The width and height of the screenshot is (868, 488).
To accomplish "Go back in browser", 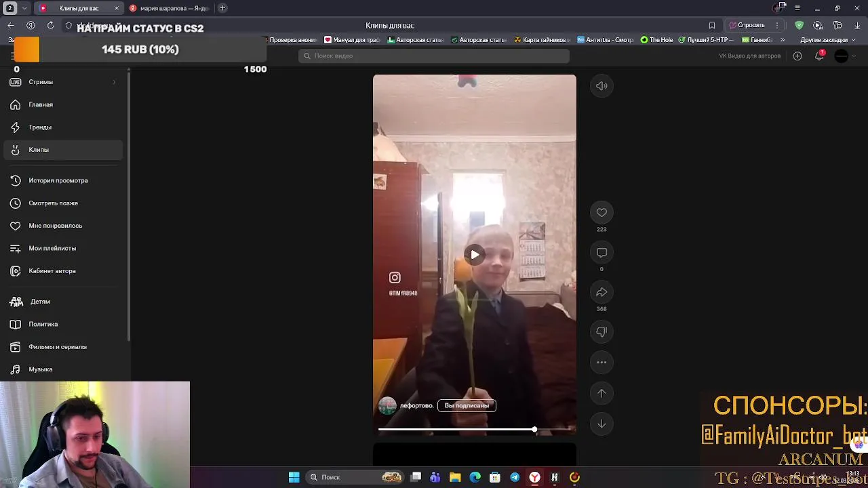I will point(11,25).
